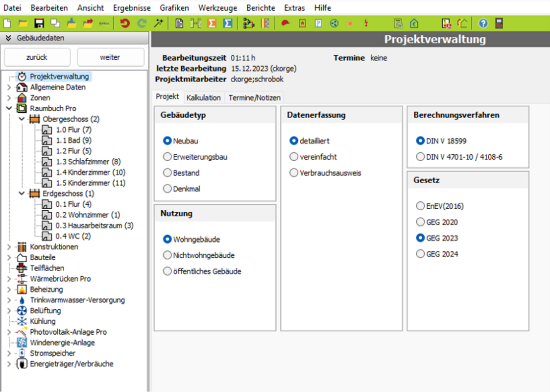
Task: Choose the GEG 2024 law option
Action: click(x=420, y=254)
